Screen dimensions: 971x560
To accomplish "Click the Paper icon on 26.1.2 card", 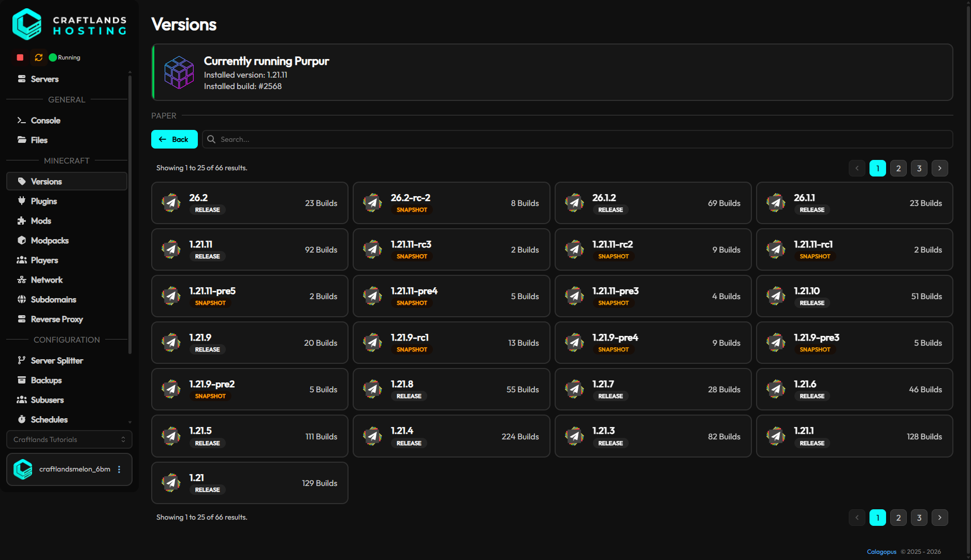I will pyautogui.click(x=574, y=203).
